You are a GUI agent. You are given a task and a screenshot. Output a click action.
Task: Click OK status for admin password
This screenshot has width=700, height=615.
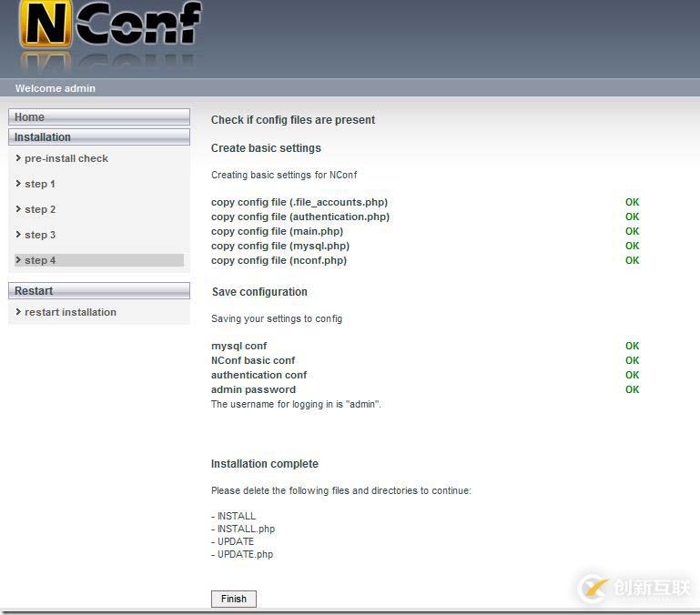632,389
